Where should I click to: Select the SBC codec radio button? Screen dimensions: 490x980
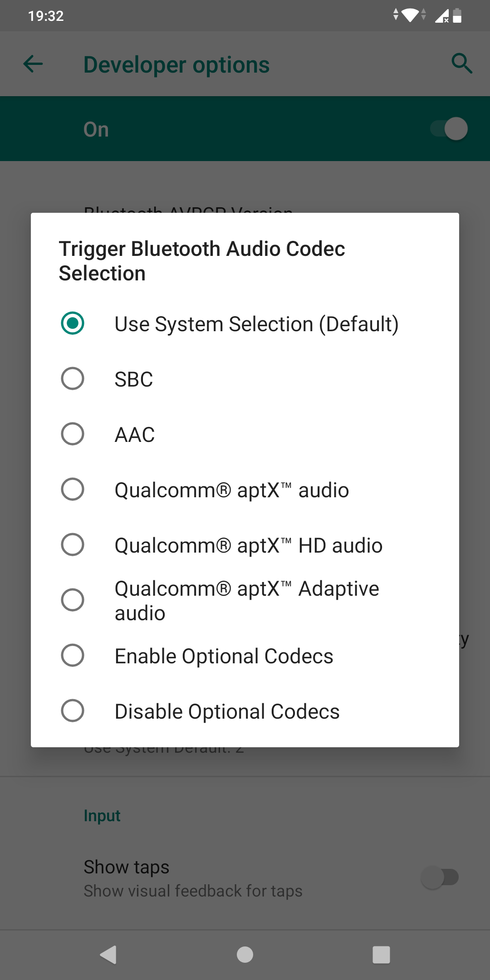coord(73,379)
